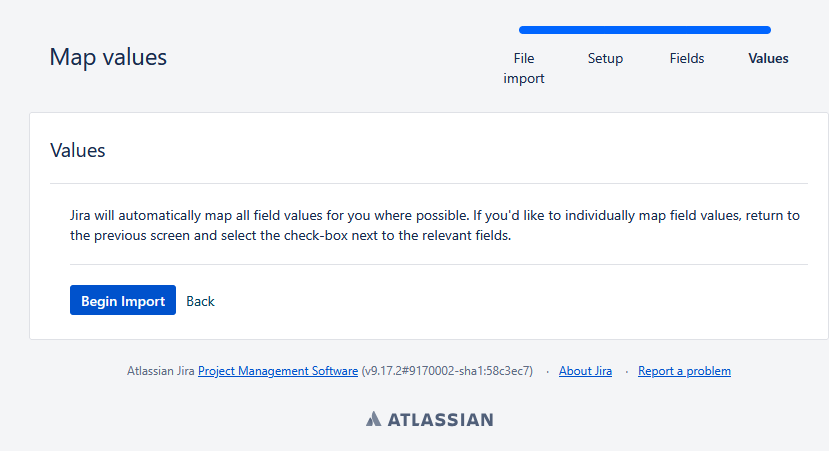
Task: Select the Setup step
Action: coord(605,58)
